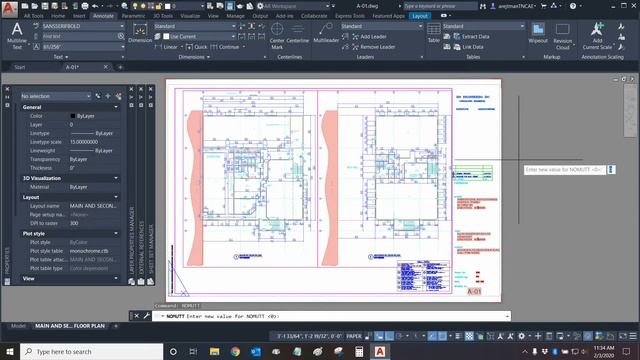Switch to the Home ribbon tab
The height and width of the screenshot is (360, 640).
(x=58, y=16)
